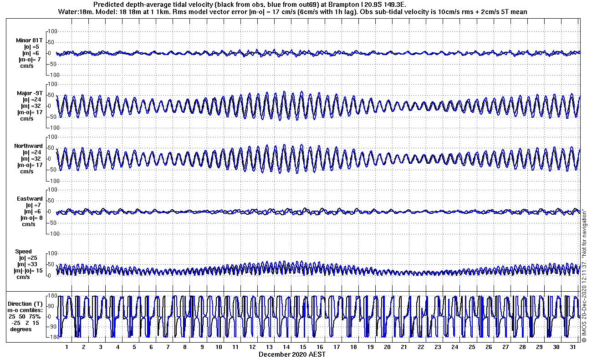
Task: Click "|m| =32" in the Northward panel
Action: [x=32, y=159]
